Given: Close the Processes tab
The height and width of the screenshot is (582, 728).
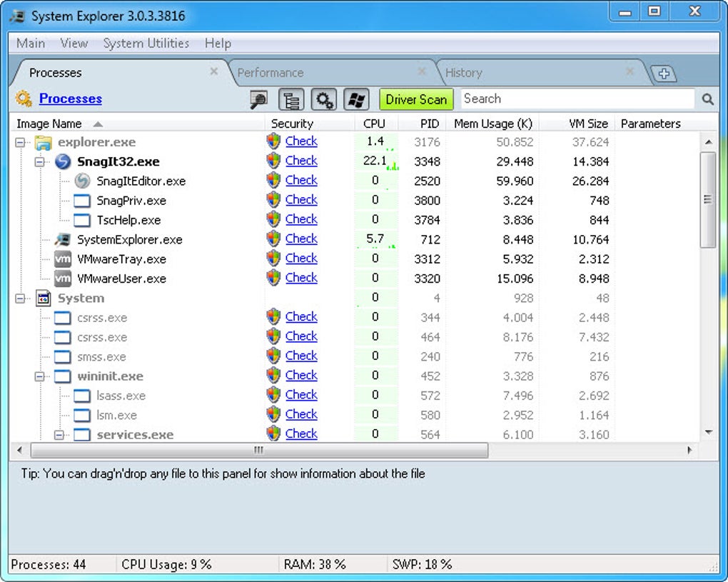Looking at the screenshot, I should 214,71.
